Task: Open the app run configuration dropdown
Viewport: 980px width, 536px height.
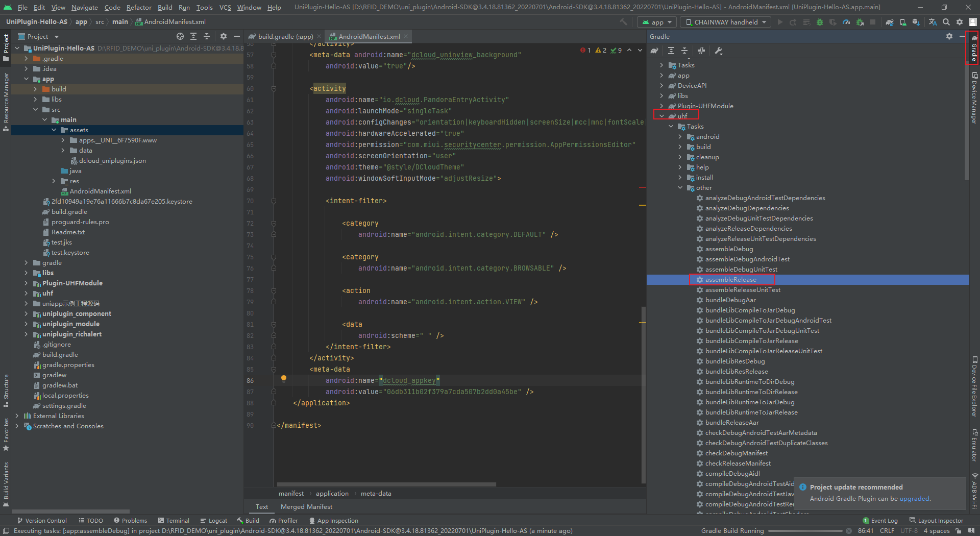Action: tap(657, 22)
